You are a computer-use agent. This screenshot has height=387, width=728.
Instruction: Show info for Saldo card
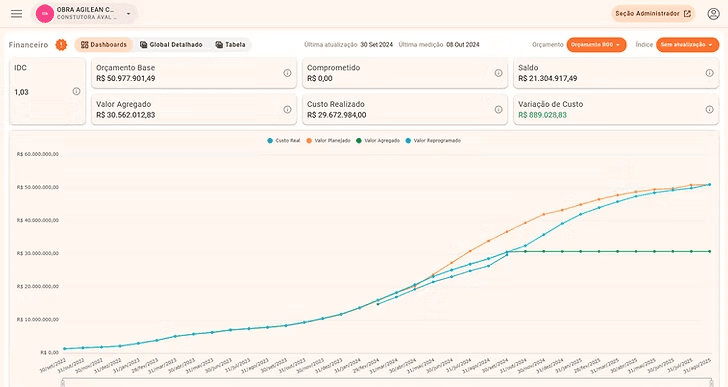(x=709, y=73)
